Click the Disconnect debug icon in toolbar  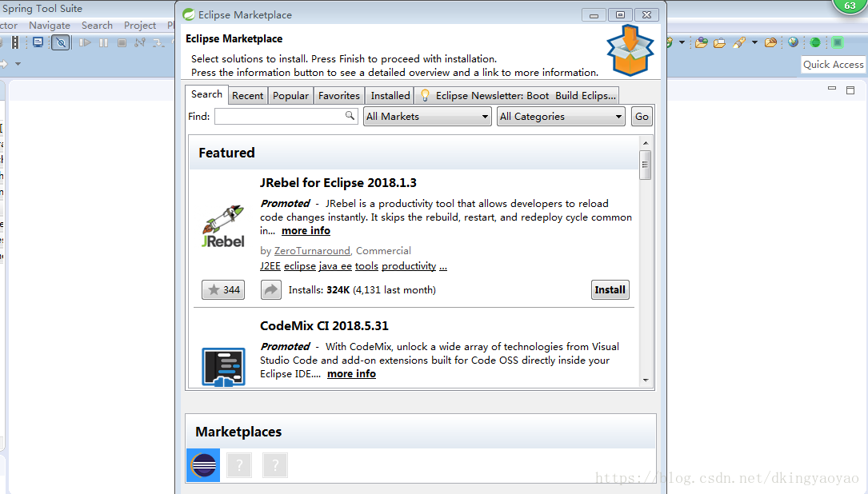[140, 42]
